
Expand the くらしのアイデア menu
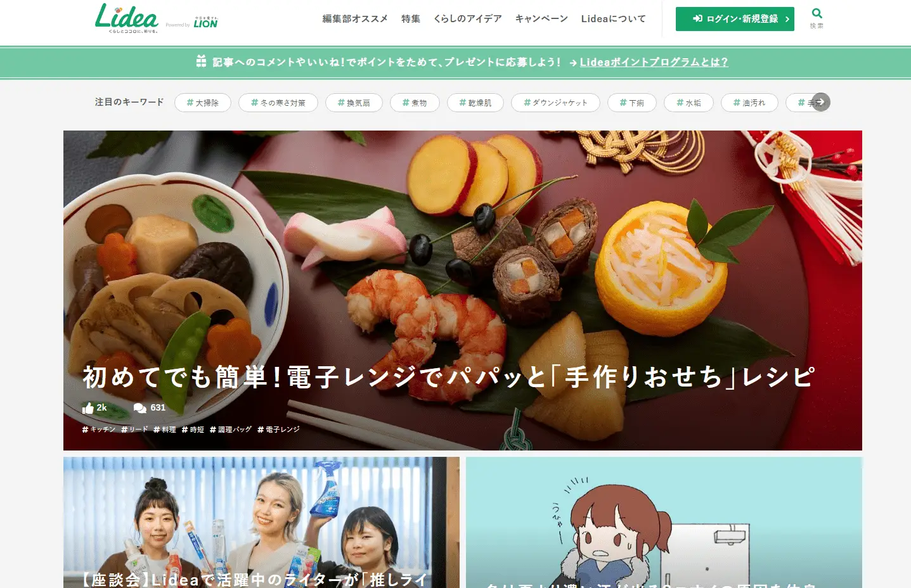(468, 19)
